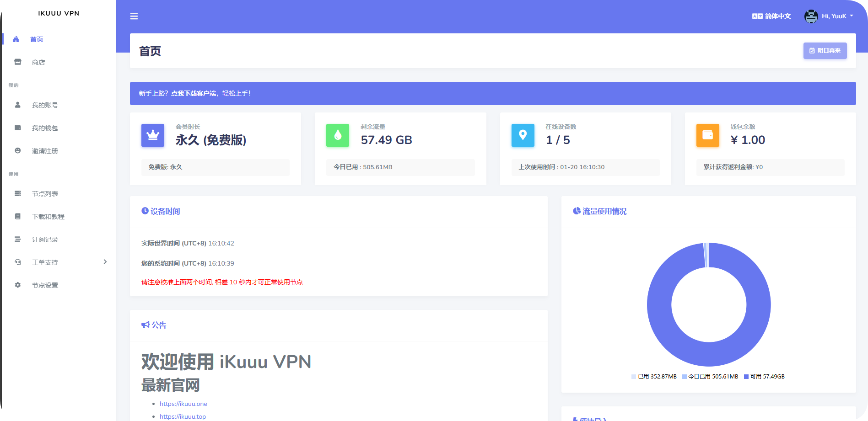Expand the 工单支持 submenu chevron
The width and height of the screenshot is (868, 421).
[x=105, y=262]
